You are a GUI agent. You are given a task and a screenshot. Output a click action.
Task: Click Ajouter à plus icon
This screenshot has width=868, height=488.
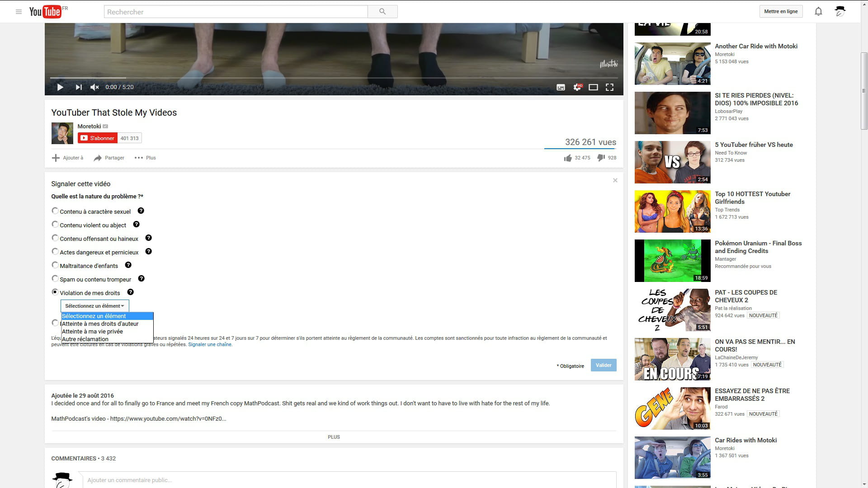point(56,158)
